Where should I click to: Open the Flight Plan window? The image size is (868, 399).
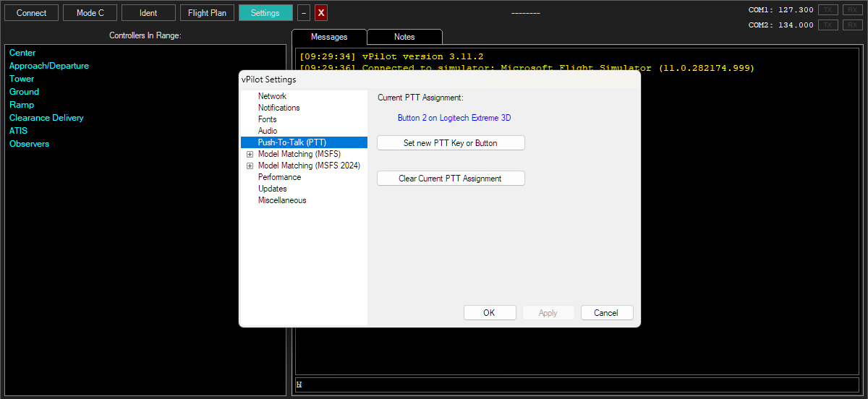click(207, 13)
